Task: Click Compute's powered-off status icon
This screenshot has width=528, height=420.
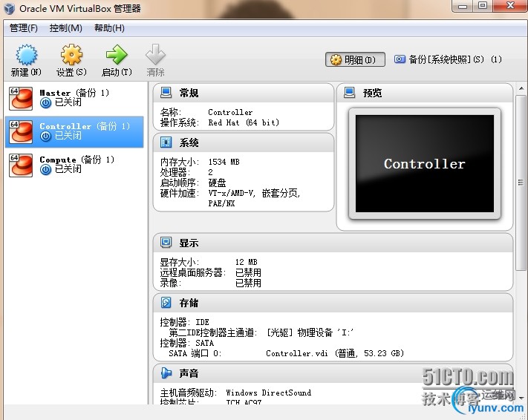Action: tap(45, 170)
